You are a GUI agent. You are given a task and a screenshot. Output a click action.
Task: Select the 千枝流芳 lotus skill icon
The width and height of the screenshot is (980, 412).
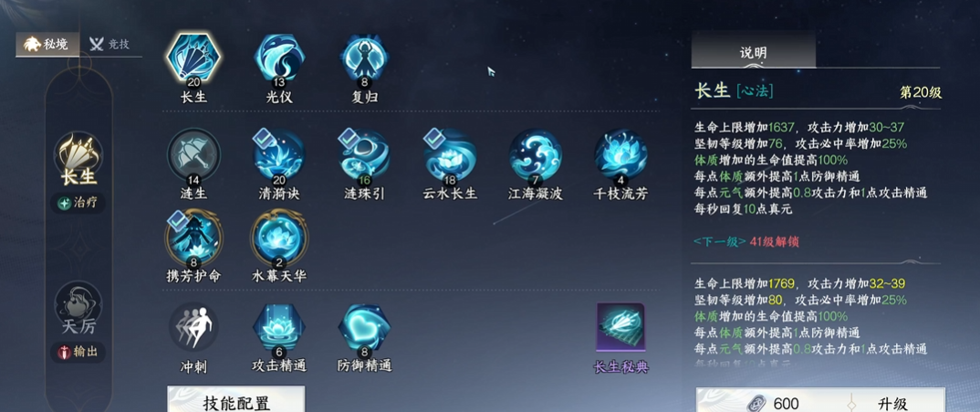click(x=620, y=155)
